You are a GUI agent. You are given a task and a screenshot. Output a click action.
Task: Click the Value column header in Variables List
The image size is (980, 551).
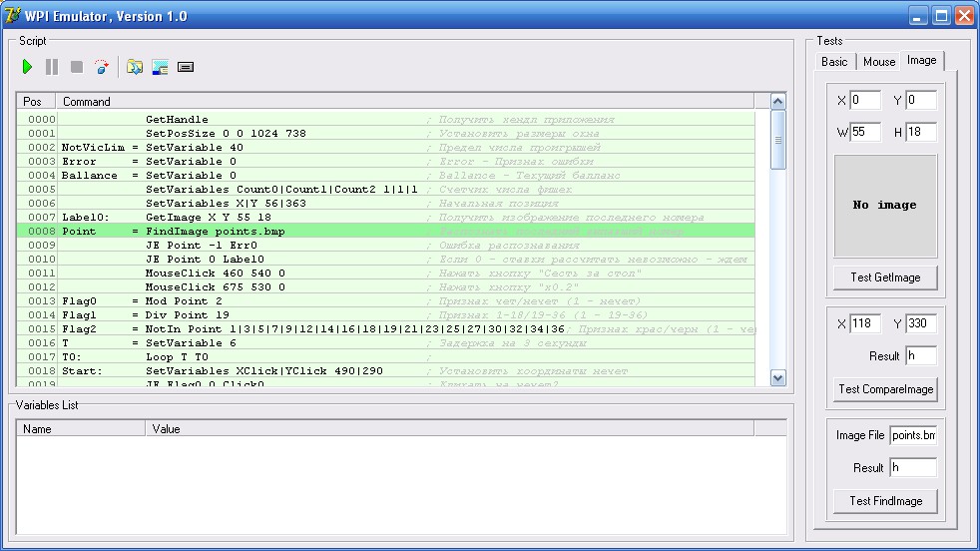pos(449,429)
